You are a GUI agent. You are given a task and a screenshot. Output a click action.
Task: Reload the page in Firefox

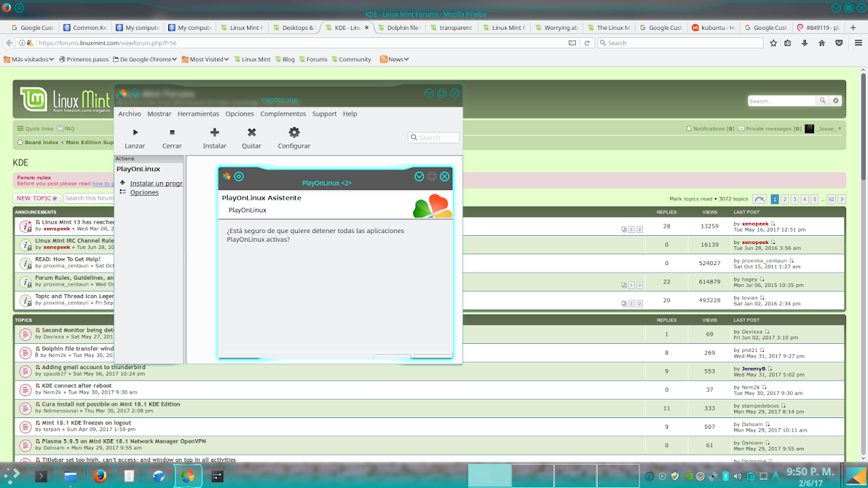click(x=587, y=43)
